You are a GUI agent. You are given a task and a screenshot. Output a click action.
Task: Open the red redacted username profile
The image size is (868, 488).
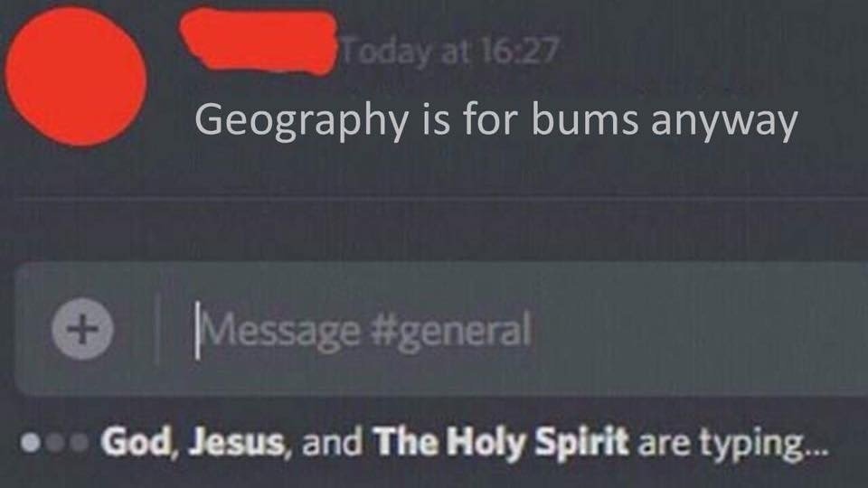click(x=259, y=41)
